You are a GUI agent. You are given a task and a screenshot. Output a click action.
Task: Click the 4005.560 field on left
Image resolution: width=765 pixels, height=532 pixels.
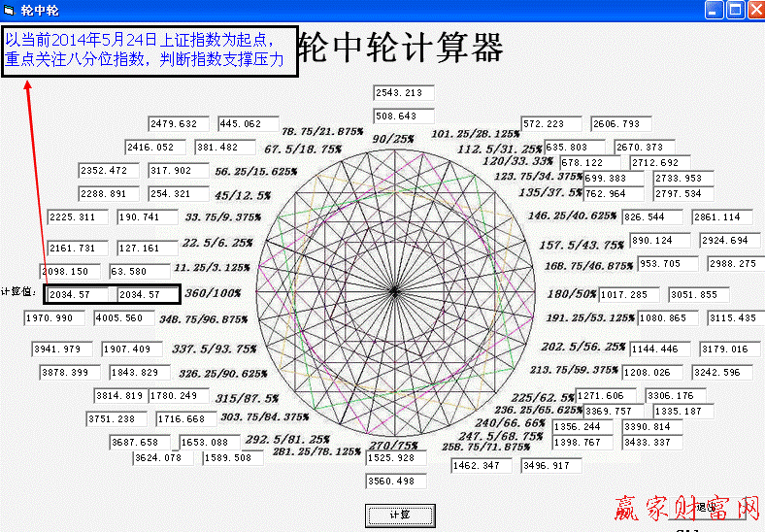(127, 318)
